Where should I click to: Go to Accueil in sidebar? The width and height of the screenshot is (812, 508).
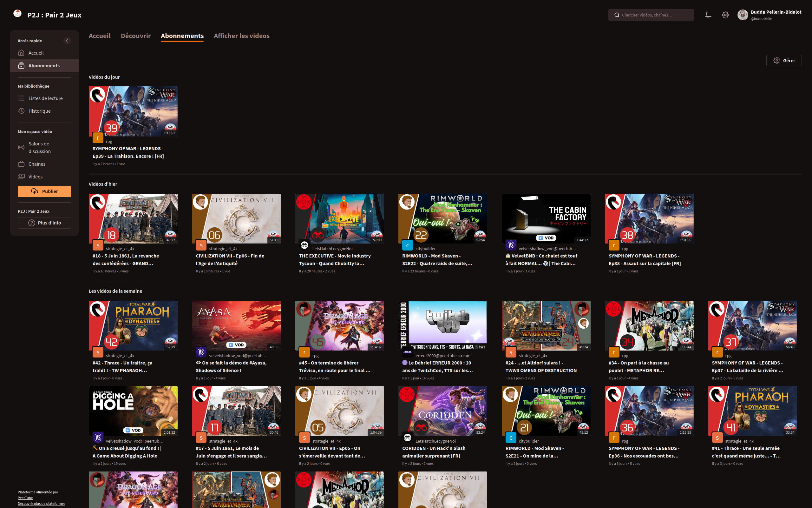(x=44, y=53)
